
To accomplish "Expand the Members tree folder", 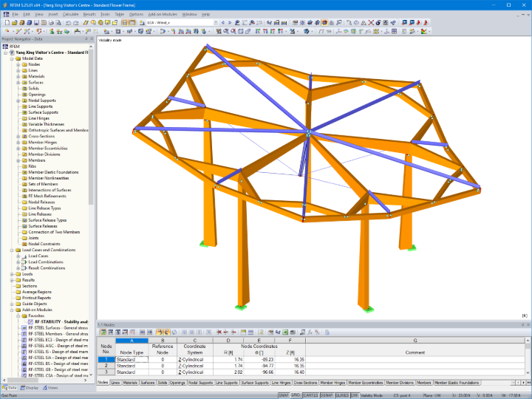I will tap(18, 160).
